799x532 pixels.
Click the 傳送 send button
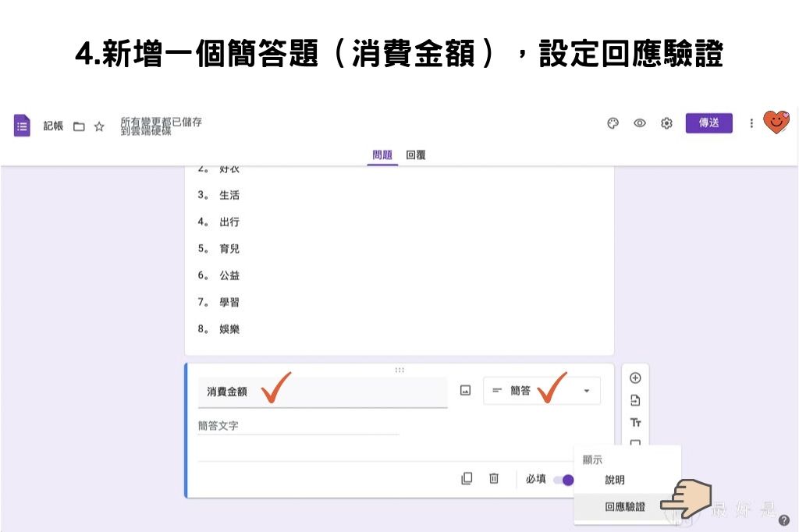pyautogui.click(x=708, y=122)
